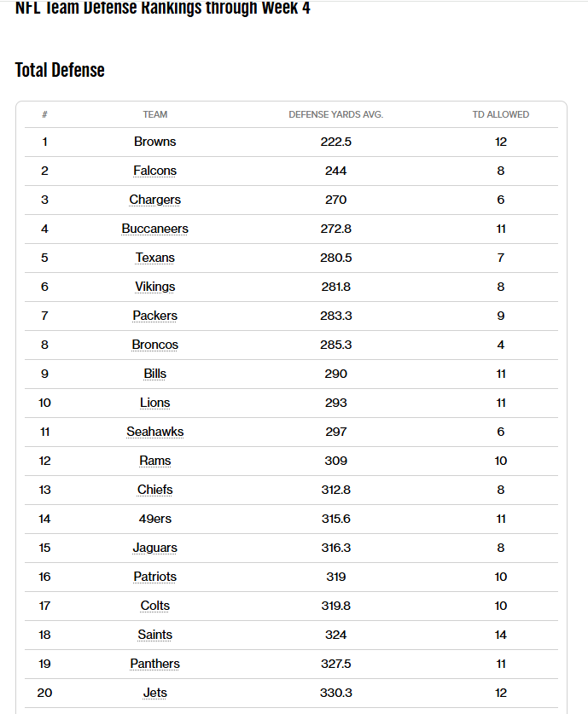
Task: Click the 49ers team link
Action: (x=155, y=519)
